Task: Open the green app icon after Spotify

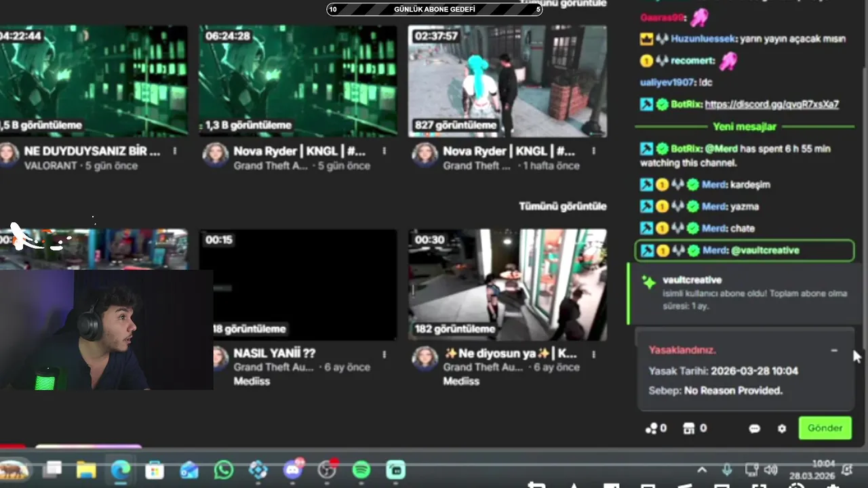Action: (x=395, y=470)
